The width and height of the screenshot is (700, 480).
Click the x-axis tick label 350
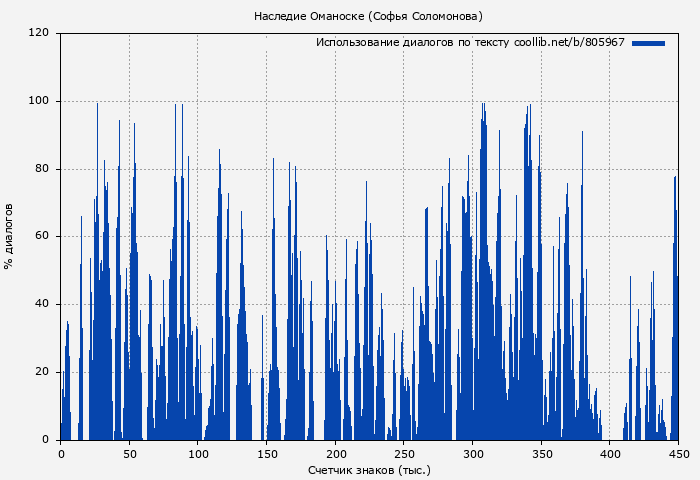(x=541, y=454)
